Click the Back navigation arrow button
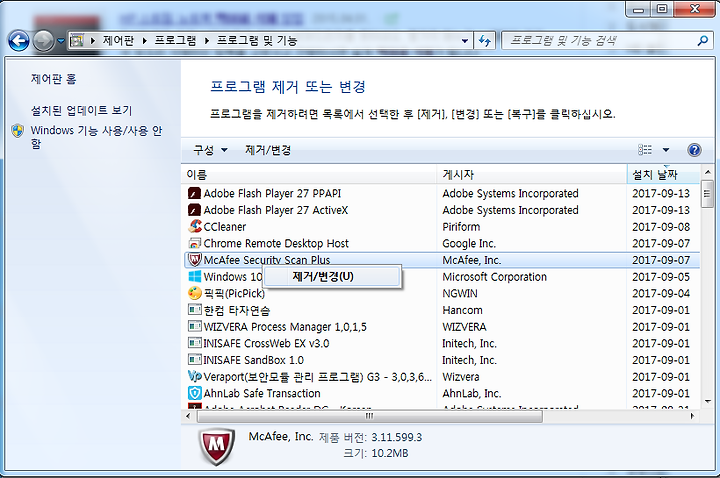Screen dimensions: 720x478 click(19, 41)
